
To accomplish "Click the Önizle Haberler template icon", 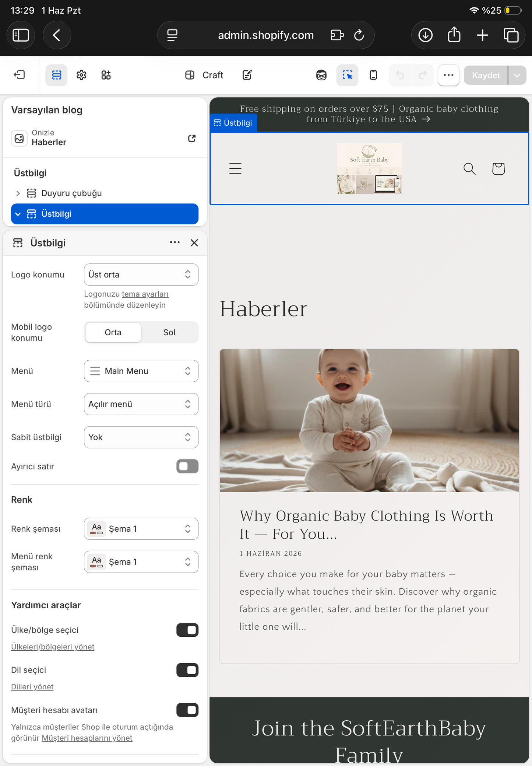I will tap(19, 139).
